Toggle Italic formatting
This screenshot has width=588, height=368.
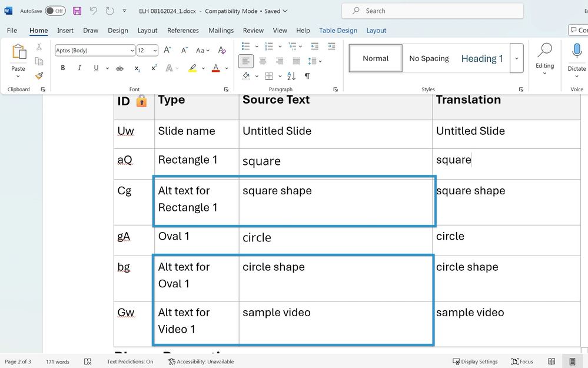[79, 68]
